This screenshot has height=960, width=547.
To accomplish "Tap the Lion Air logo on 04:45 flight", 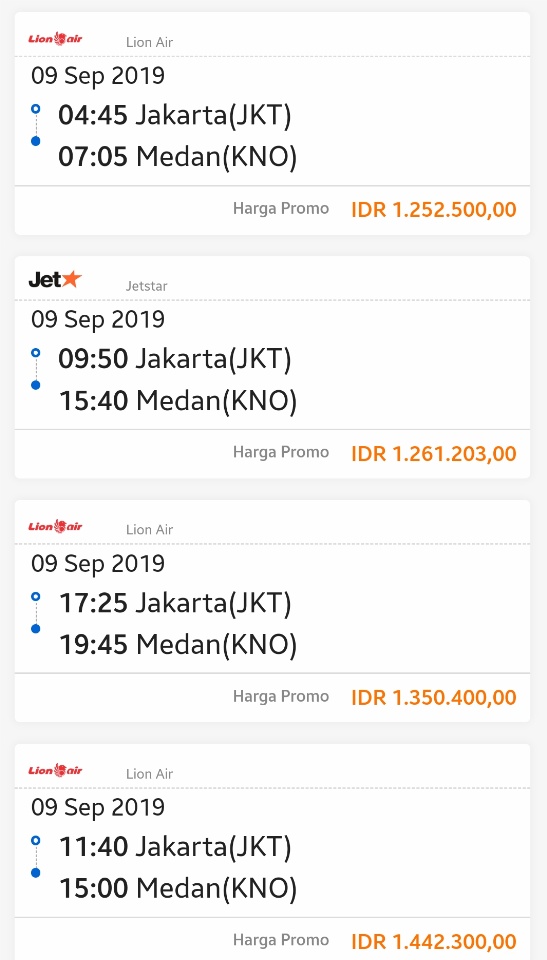I will click(x=55, y=39).
